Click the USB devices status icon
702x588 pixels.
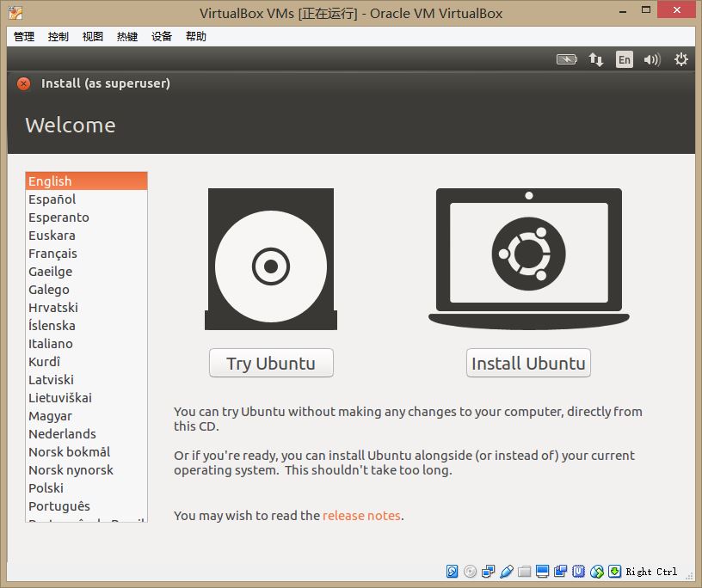click(507, 572)
